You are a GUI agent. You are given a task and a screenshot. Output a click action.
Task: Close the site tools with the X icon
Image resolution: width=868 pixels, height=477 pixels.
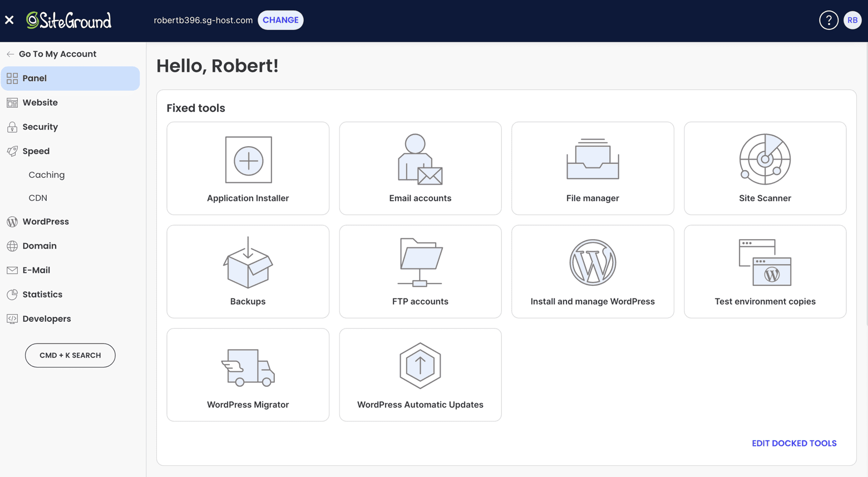coord(9,20)
